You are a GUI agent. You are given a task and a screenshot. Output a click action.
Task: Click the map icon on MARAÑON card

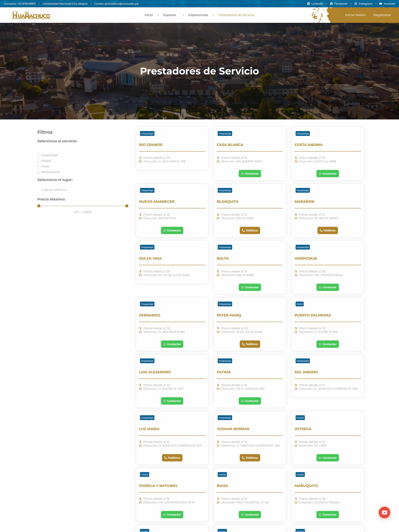point(296,218)
